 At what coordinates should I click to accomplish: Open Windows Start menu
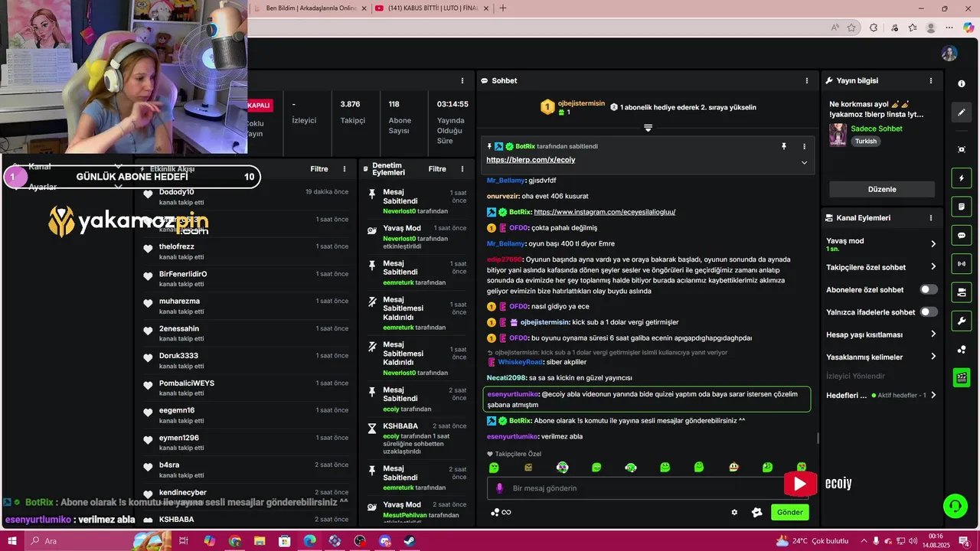[x=13, y=541]
